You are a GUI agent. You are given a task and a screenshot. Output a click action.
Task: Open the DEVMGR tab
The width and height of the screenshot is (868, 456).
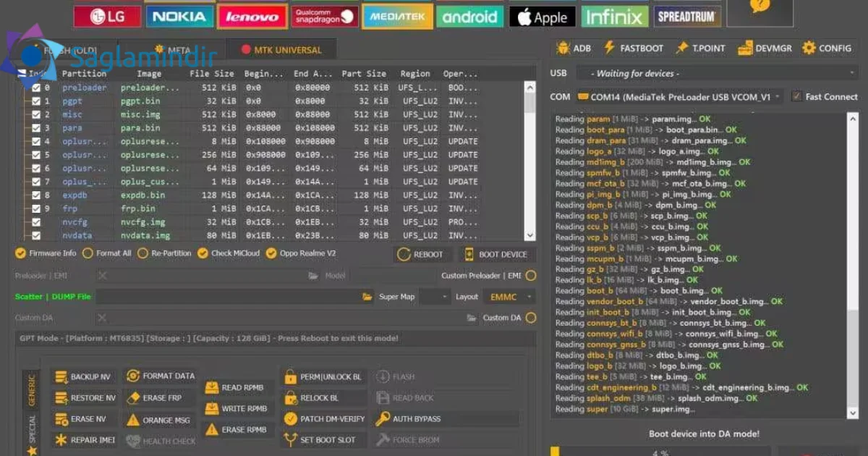765,48
